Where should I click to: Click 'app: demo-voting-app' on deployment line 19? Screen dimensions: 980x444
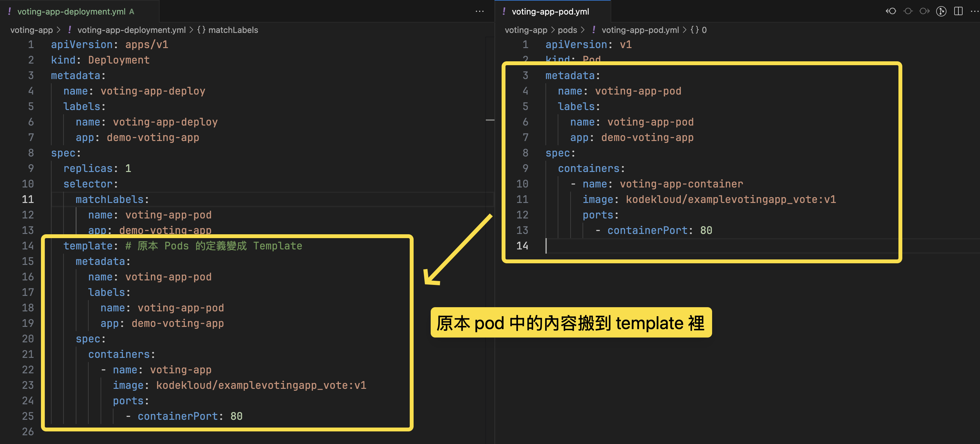point(162,323)
